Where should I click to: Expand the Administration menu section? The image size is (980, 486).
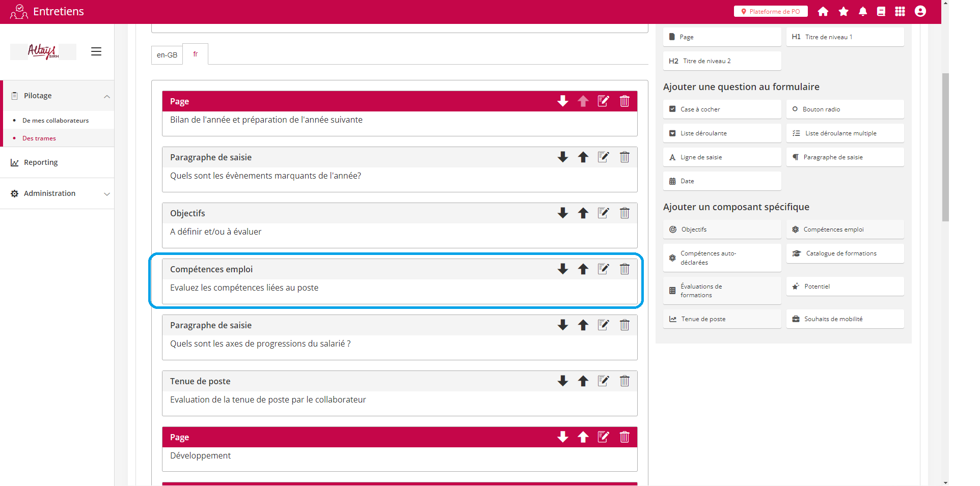(106, 194)
